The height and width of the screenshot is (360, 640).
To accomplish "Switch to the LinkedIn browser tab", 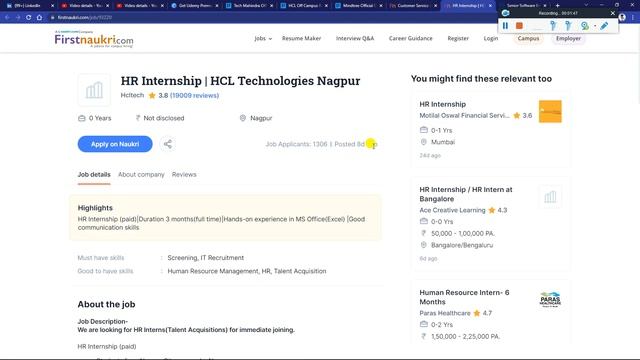I will [x=28, y=6].
